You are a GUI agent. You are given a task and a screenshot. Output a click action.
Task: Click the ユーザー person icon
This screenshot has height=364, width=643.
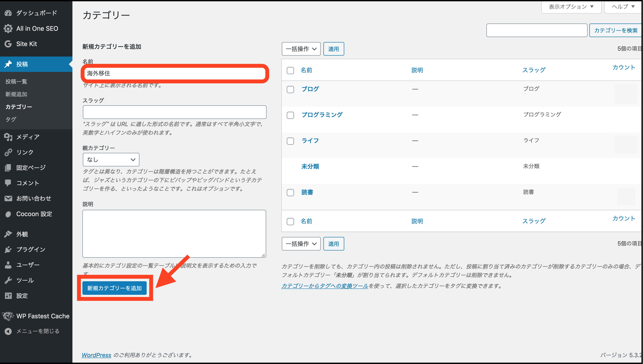tap(8, 265)
